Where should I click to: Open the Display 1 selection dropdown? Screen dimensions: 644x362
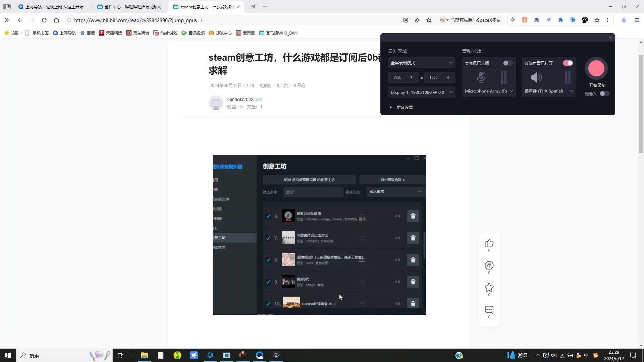click(422, 92)
